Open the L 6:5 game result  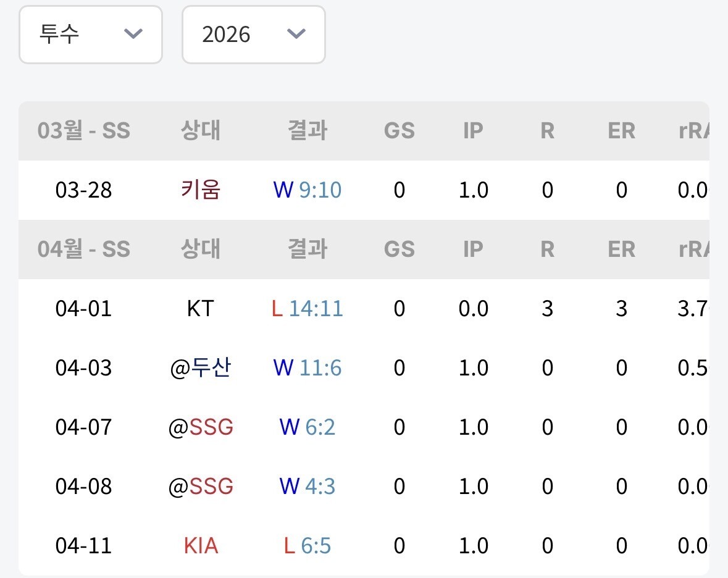click(307, 546)
